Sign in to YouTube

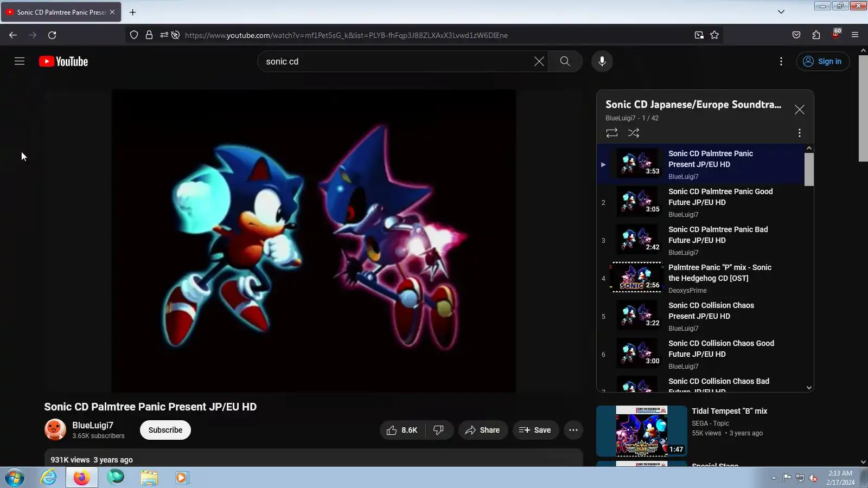click(823, 61)
